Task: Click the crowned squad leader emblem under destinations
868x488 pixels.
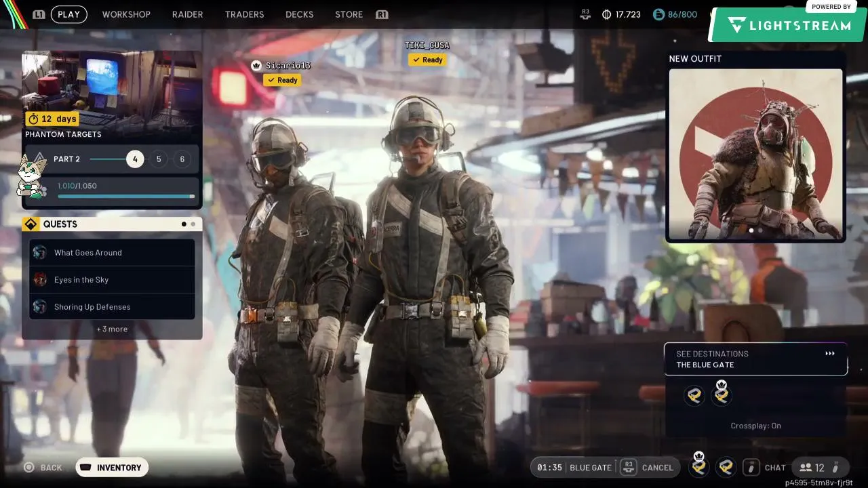Action: point(722,394)
